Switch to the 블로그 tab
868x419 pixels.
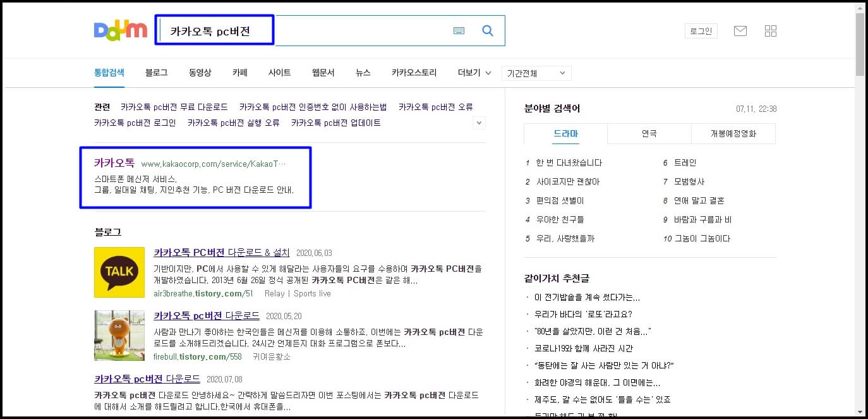[x=156, y=73]
